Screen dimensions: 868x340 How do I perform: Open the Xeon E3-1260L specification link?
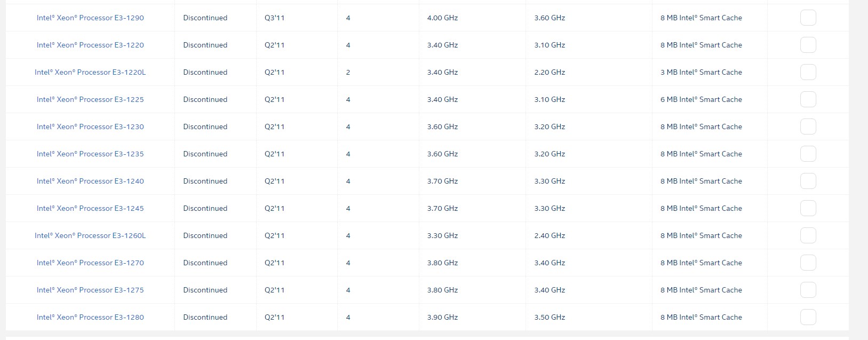[x=90, y=235]
